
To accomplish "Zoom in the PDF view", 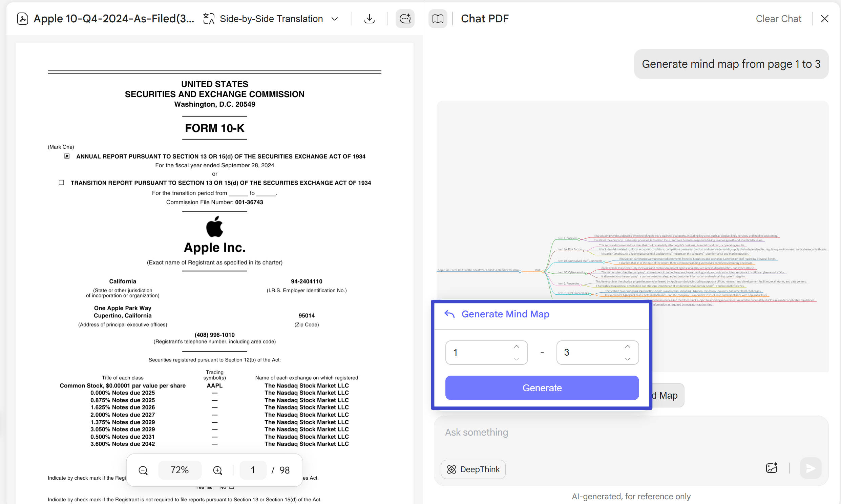I will tap(218, 470).
